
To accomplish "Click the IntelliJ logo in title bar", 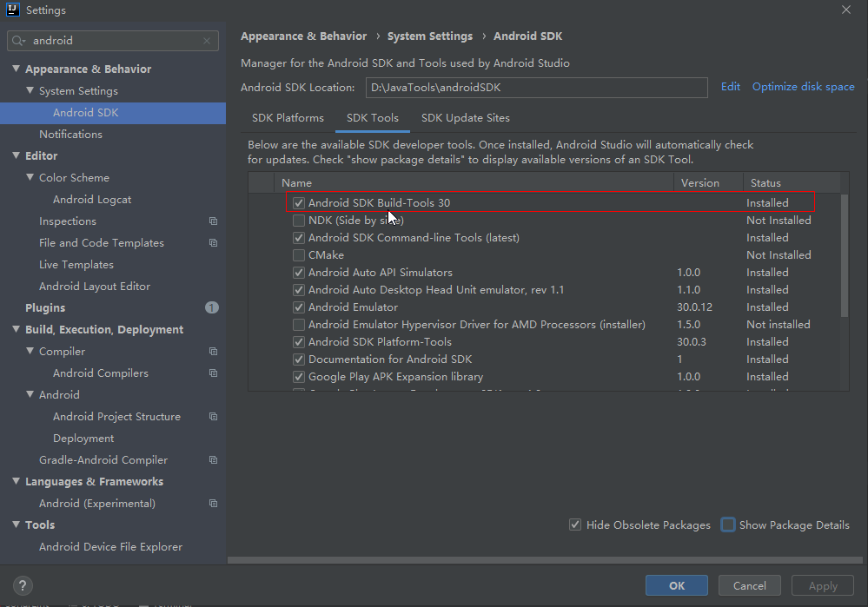I will [x=13, y=10].
